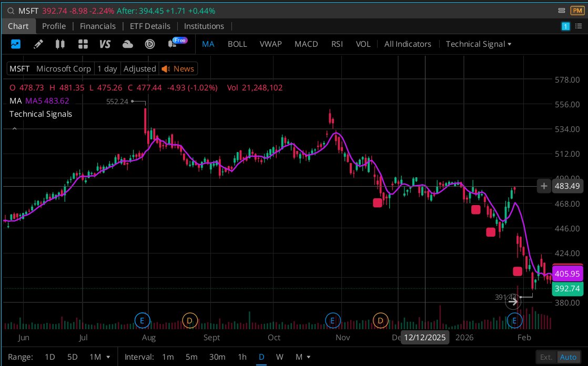Image resolution: width=588 pixels, height=366 pixels.
Task: Click the plus icon beside 483.49
Action: point(544,186)
